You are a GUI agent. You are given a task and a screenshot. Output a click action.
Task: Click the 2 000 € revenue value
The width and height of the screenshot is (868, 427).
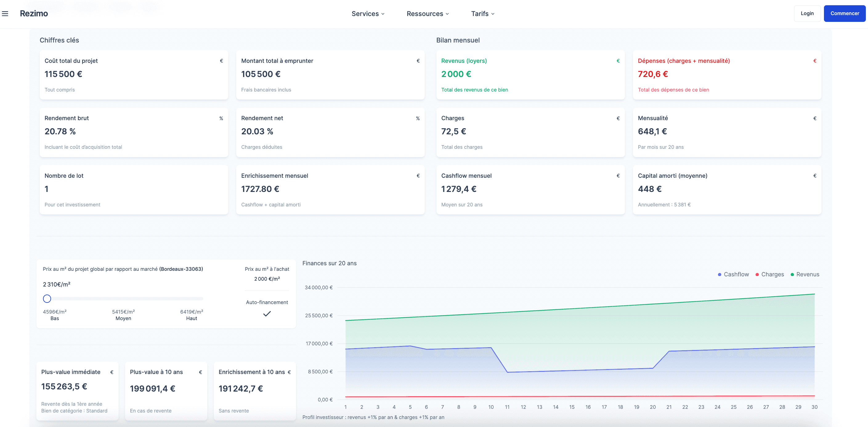pos(456,74)
